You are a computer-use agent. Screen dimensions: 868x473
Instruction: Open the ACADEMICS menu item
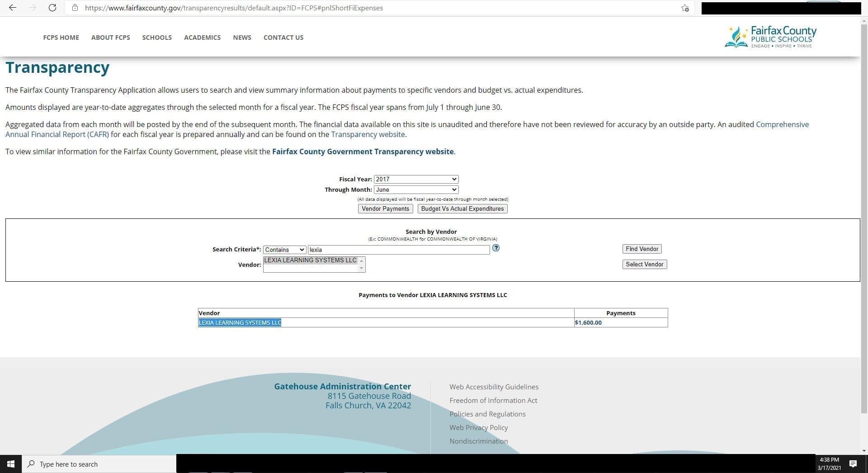point(203,38)
